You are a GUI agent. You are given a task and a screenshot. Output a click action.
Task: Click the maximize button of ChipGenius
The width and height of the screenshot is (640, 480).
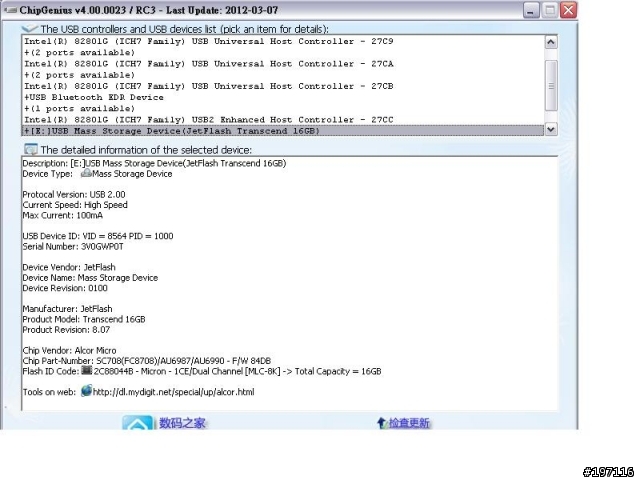point(550,10)
